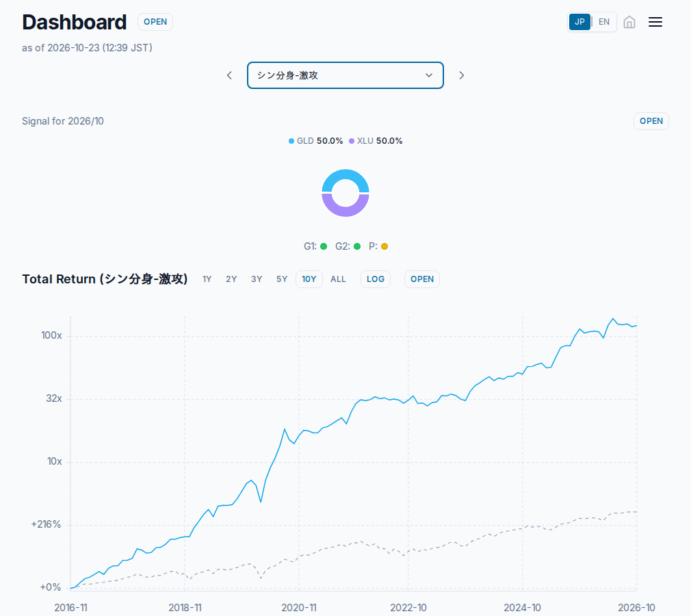The width and height of the screenshot is (691, 616).
Task: Click the P yellow status dot
Action: click(x=384, y=246)
